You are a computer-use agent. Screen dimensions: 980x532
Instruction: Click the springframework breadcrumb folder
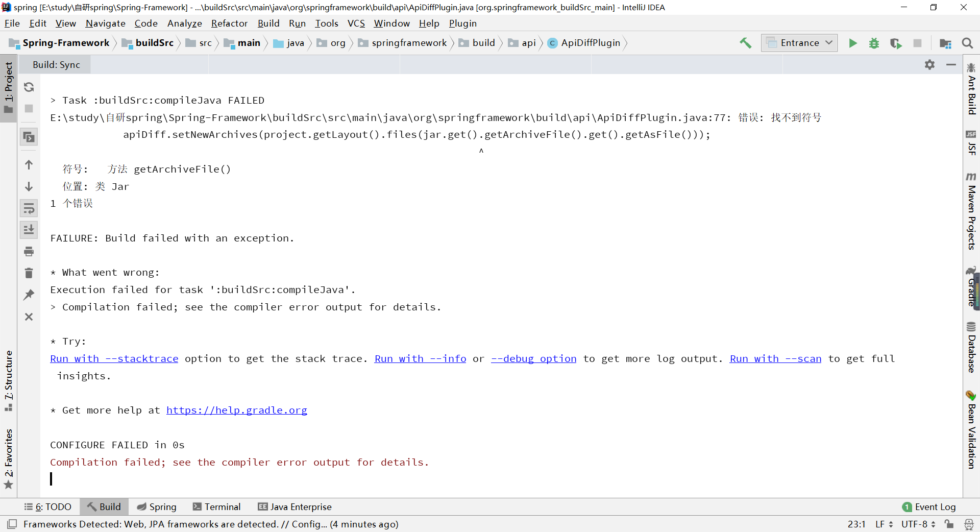pyautogui.click(x=402, y=43)
